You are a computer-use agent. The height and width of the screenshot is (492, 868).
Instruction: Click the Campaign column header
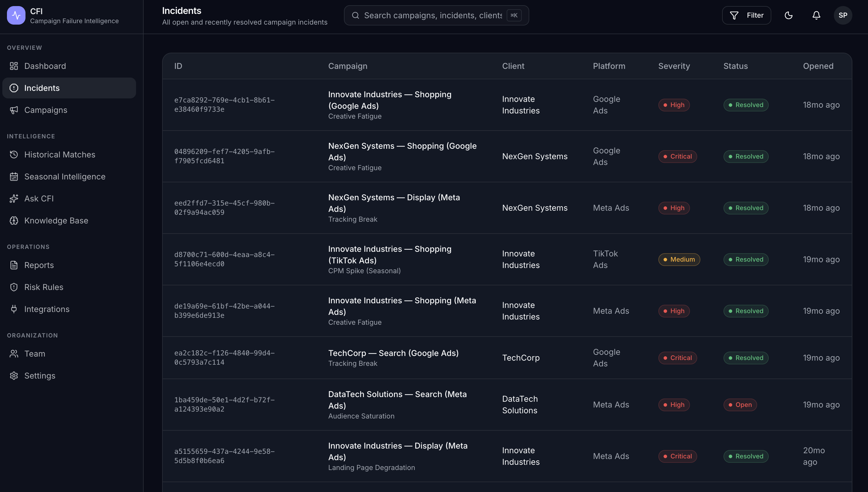tap(347, 66)
